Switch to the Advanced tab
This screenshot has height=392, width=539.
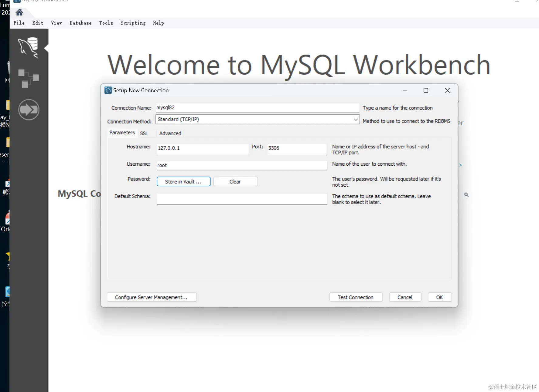click(x=170, y=133)
